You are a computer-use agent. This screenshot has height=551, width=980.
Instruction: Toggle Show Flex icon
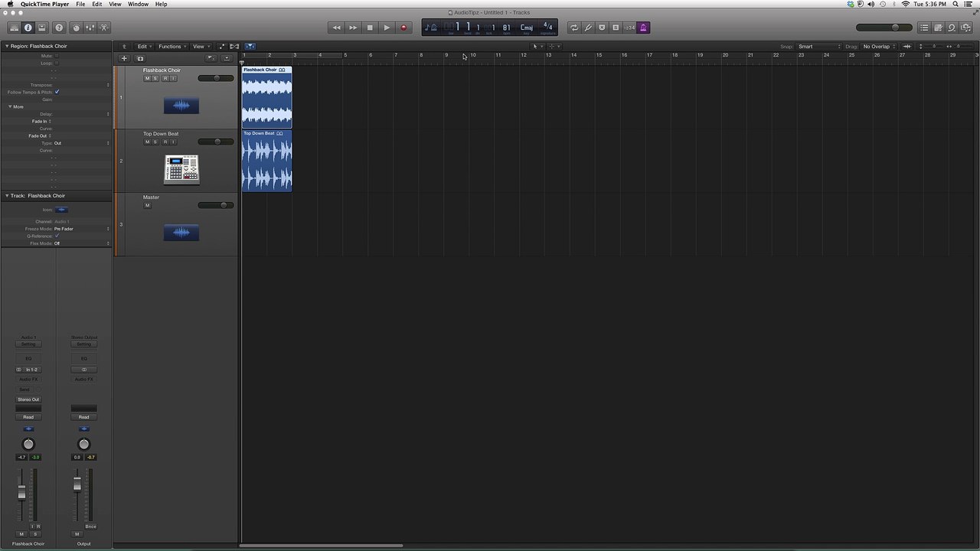235,47
